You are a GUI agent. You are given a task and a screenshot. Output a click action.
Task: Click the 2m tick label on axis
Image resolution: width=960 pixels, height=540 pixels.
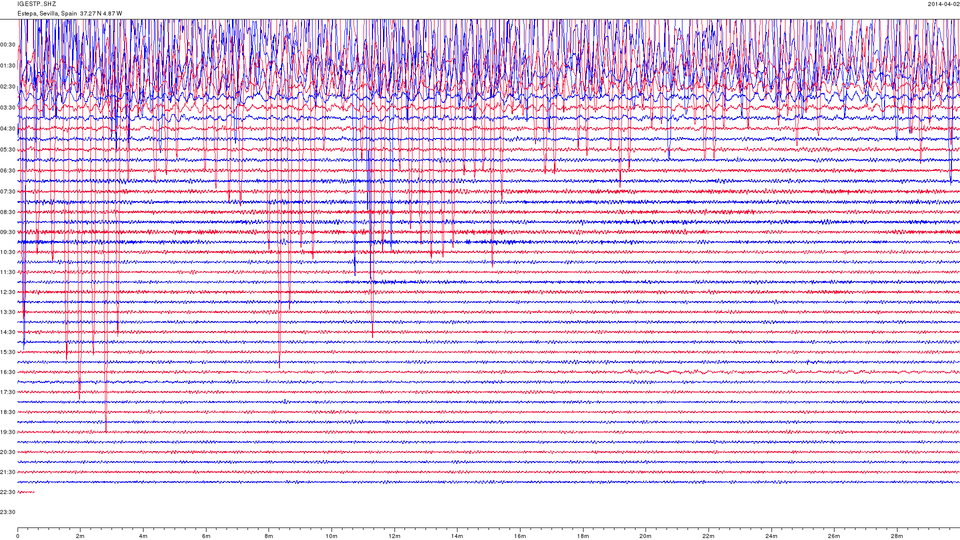tap(80, 536)
